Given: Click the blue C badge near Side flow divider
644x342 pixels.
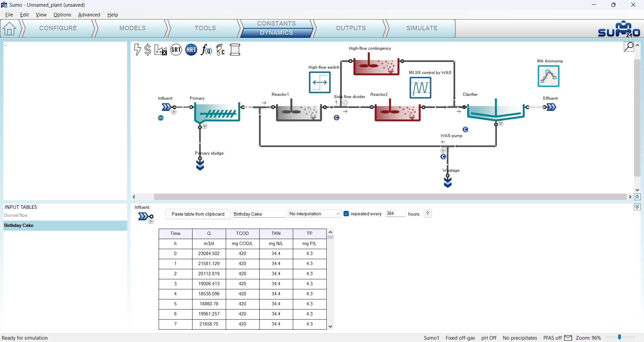Looking at the screenshot, I should tap(336, 118).
